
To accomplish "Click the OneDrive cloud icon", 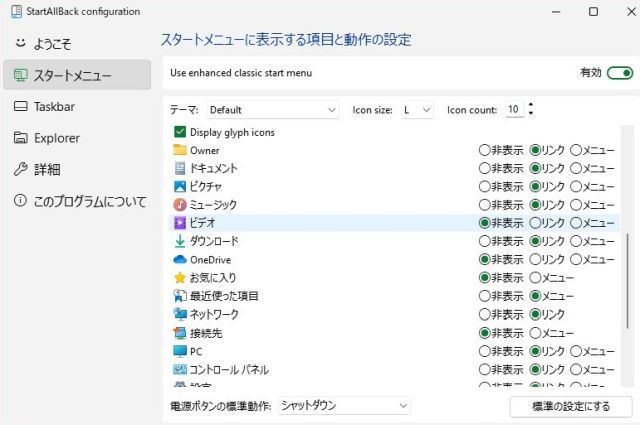I will [x=180, y=259].
